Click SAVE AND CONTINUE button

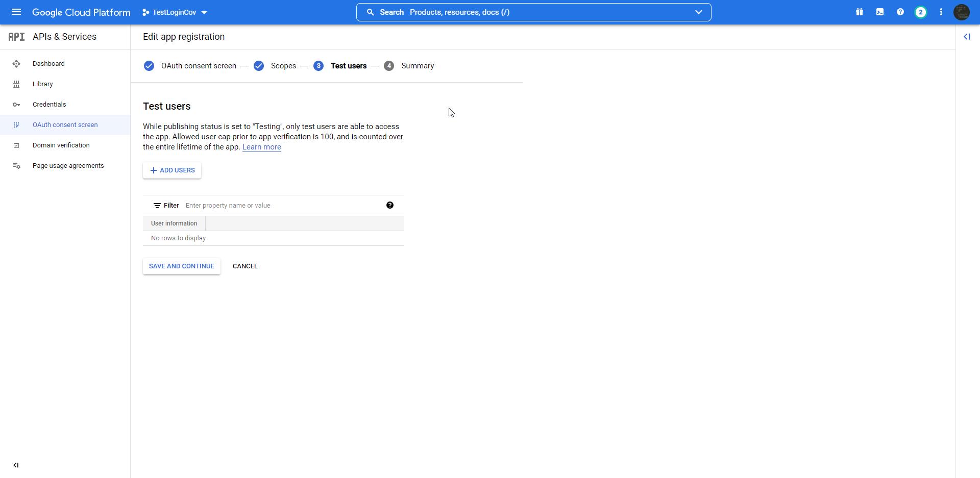tap(182, 266)
